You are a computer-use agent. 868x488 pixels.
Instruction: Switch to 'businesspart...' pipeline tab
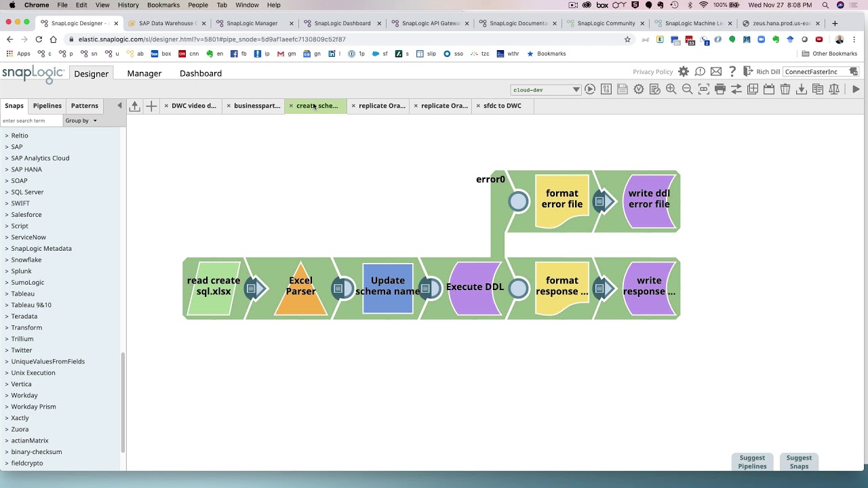(257, 106)
